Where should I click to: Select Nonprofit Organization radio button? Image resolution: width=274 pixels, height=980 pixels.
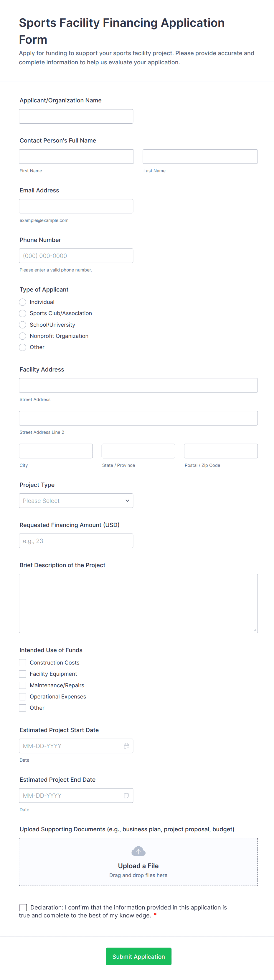point(22,336)
